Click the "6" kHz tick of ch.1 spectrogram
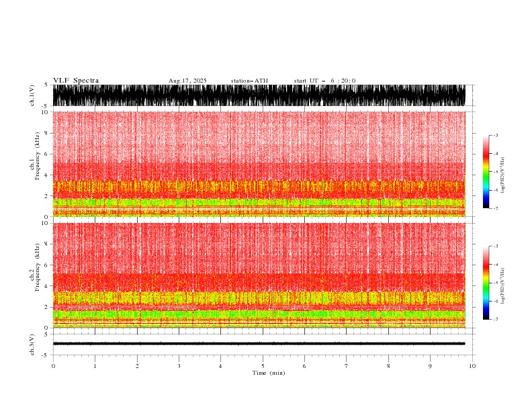Image resolution: width=532 pixels, height=411 pixels. (x=46, y=154)
